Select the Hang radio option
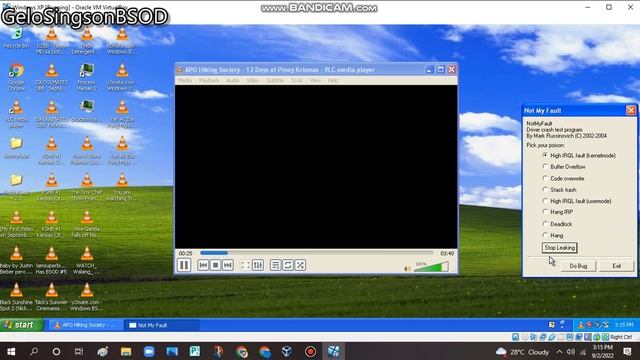 pyautogui.click(x=553, y=236)
